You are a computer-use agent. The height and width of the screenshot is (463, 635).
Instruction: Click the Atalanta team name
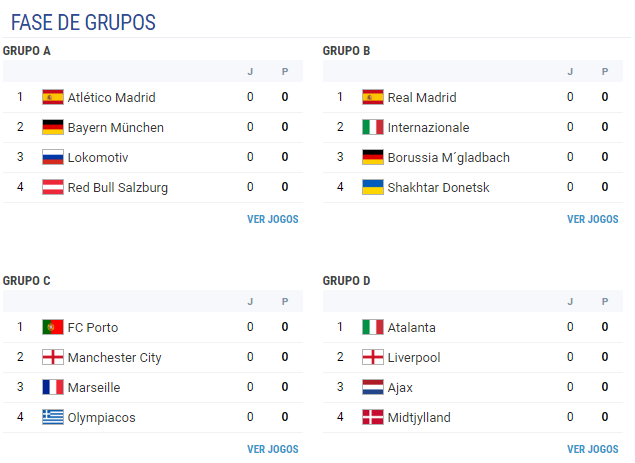411,328
